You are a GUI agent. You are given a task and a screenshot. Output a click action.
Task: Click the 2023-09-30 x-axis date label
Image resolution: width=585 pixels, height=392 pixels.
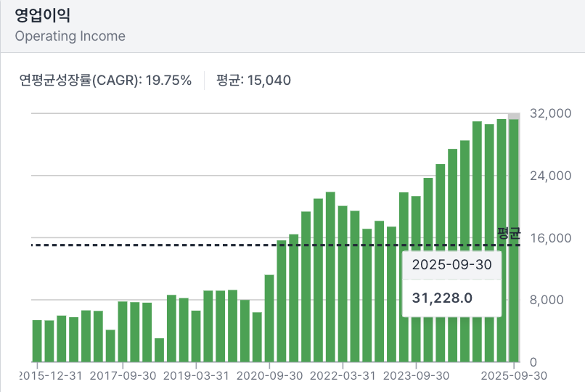[416, 376]
